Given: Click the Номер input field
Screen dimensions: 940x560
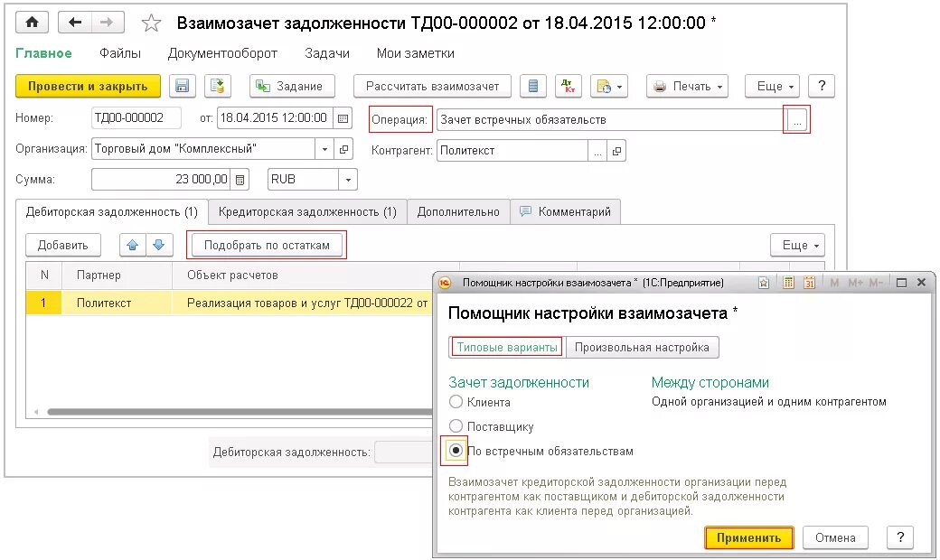Looking at the screenshot, I should click(136, 118).
